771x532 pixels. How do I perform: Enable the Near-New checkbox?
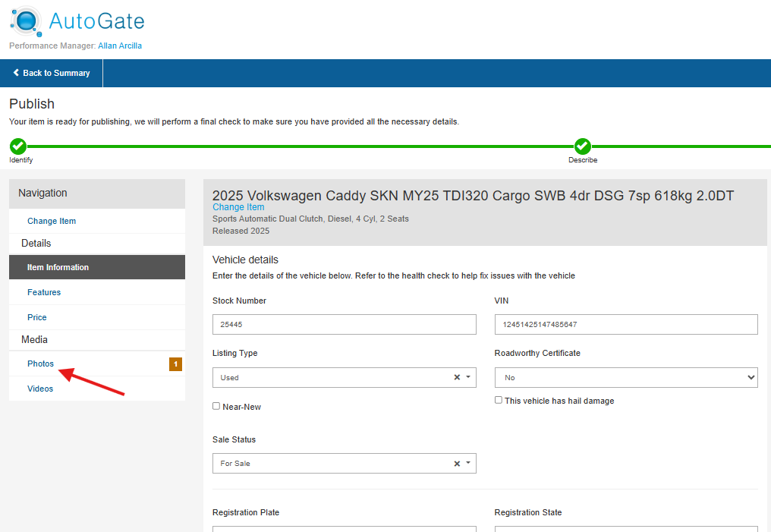pyautogui.click(x=216, y=407)
